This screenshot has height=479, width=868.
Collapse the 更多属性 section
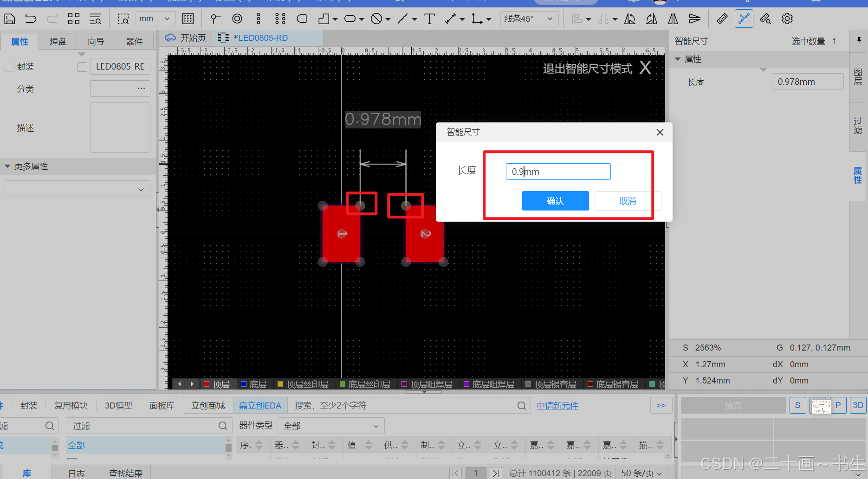point(7,166)
